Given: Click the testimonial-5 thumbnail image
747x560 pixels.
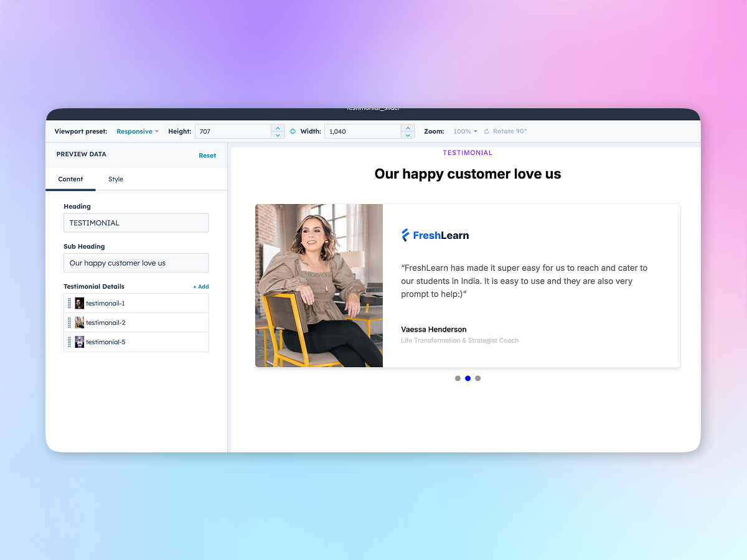Looking at the screenshot, I should pos(80,342).
